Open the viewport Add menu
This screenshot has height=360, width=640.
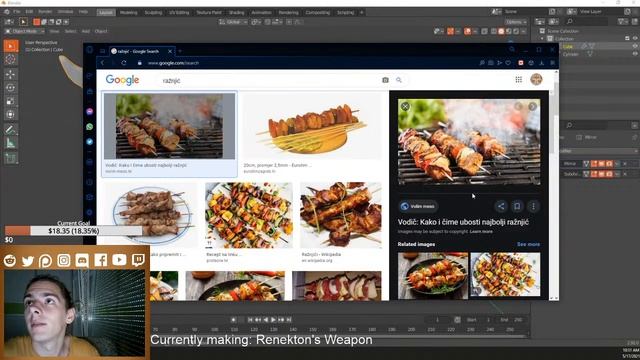[86, 31]
